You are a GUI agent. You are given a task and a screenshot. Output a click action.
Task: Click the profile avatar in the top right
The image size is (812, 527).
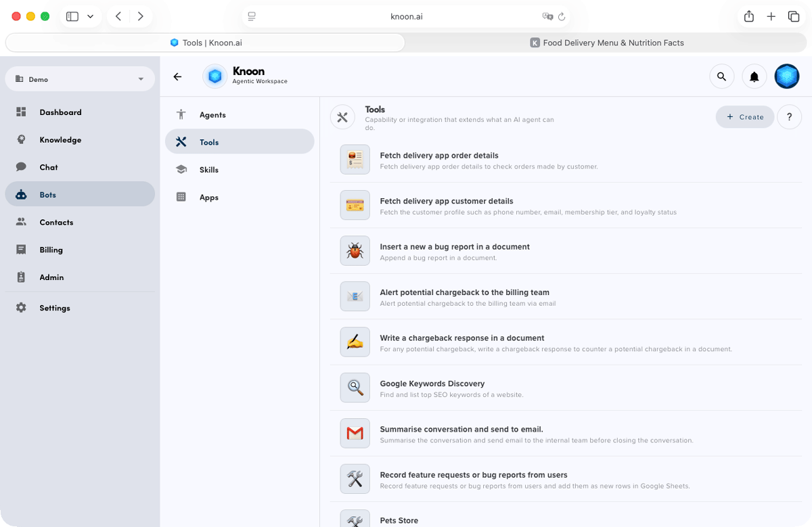(x=786, y=76)
